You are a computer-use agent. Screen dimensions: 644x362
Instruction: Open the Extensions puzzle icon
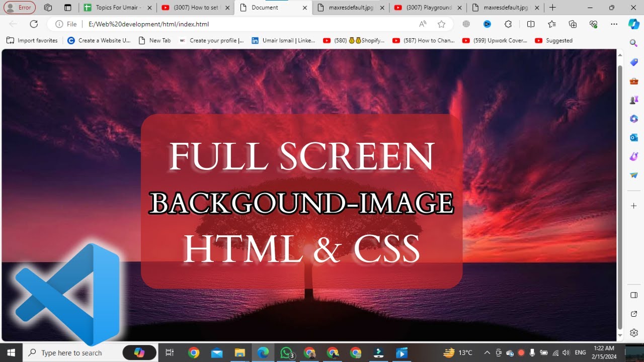coord(508,24)
